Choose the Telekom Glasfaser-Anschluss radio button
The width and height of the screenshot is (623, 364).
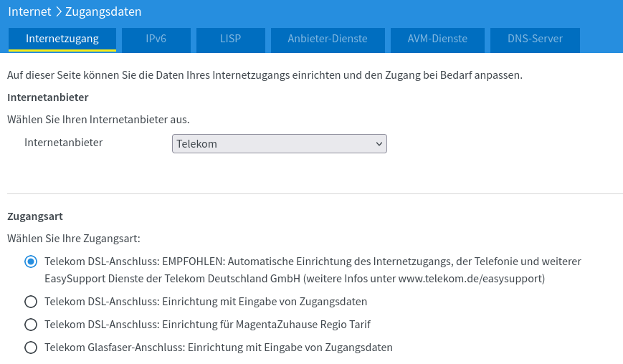click(30, 348)
